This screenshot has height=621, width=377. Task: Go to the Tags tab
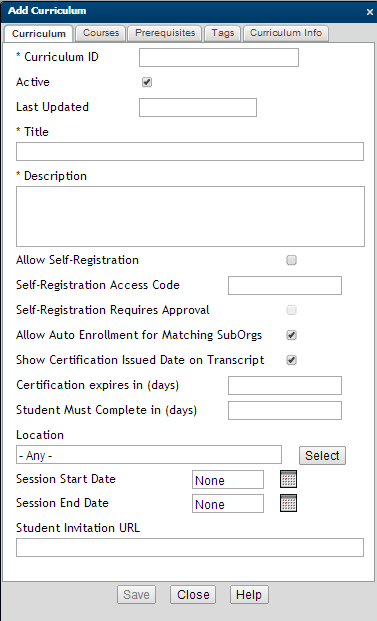pos(223,33)
